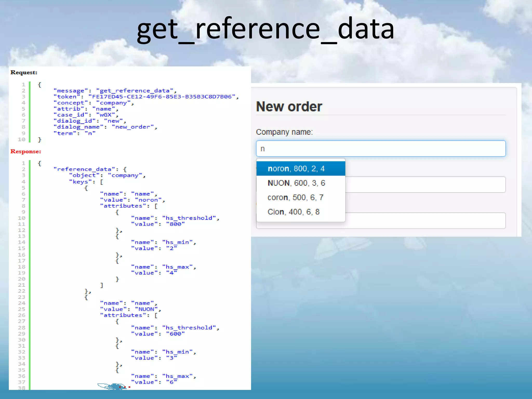This screenshot has width=532, height=399.
Task: Click the third input field in New order form
Action: click(x=425, y=221)
